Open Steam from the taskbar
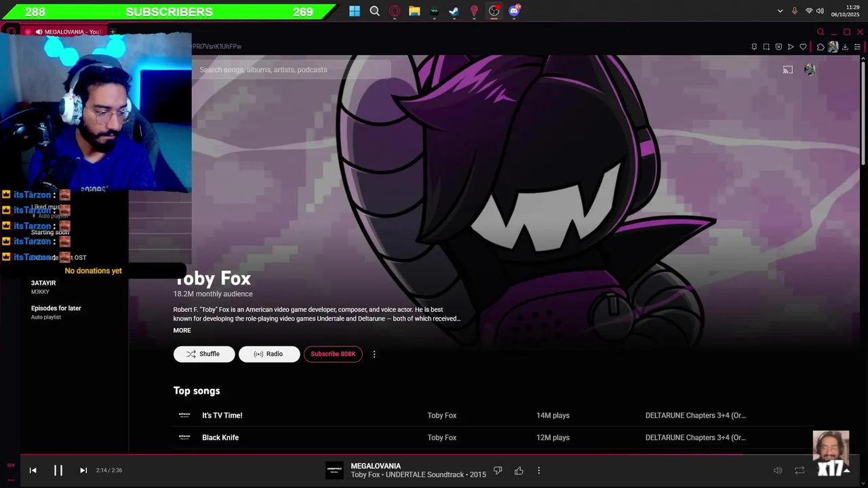This screenshot has width=868, height=488. pyautogui.click(x=454, y=11)
